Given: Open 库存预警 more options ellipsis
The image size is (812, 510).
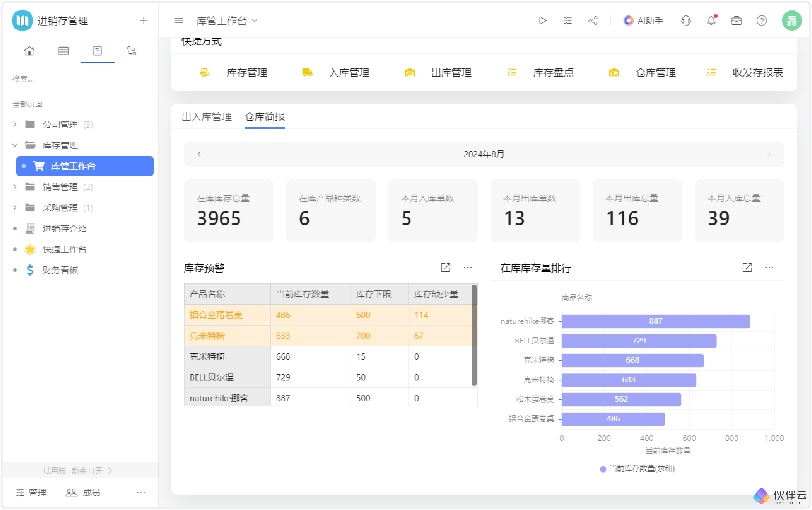Looking at the screenshot, I should pos(468,268).
